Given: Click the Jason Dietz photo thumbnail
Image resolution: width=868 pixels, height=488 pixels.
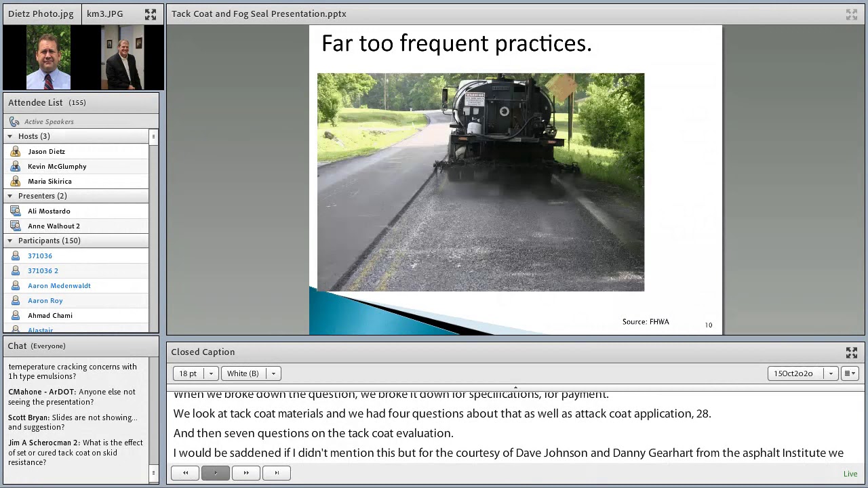Looking at the screenshot, I should (48, 58).
